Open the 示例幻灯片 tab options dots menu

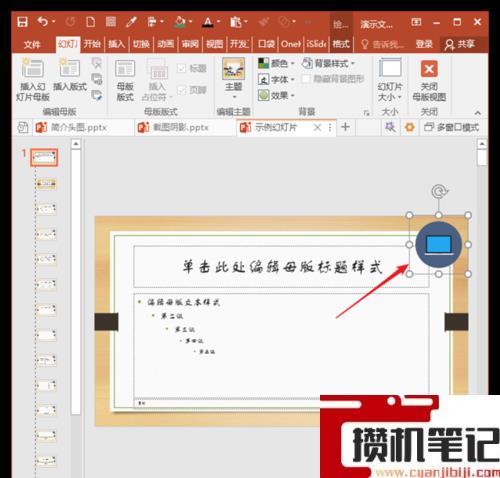(x=330, y=127)
